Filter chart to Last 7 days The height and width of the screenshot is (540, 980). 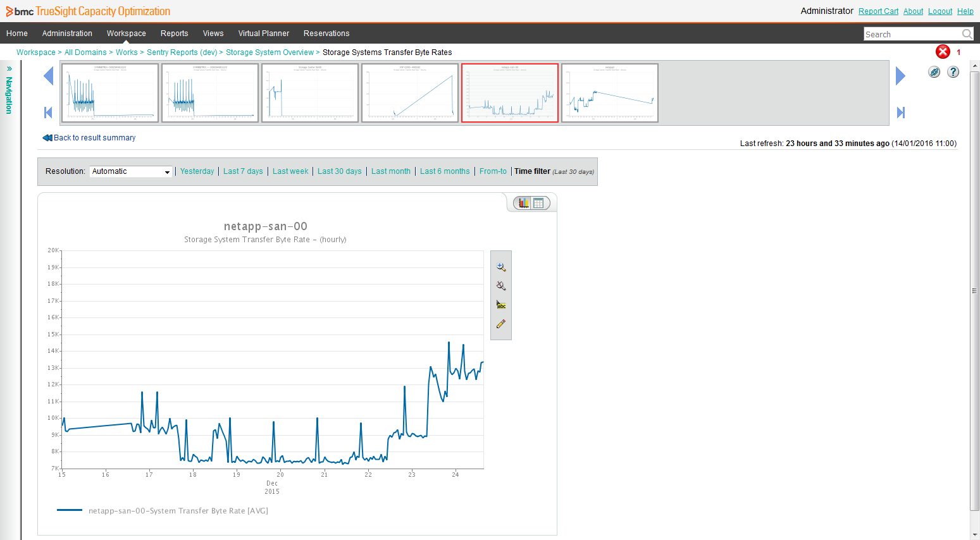tap(243, 171)
